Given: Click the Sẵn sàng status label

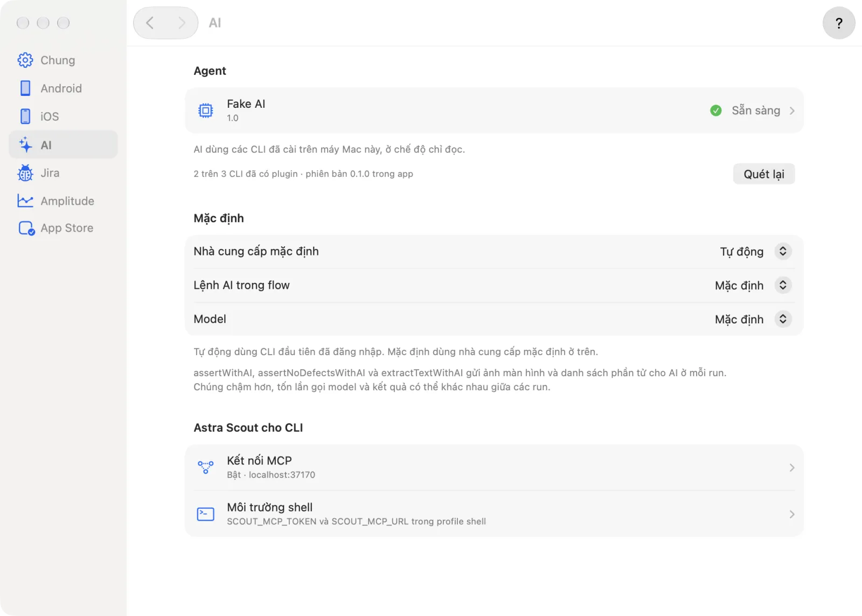Looking at the screenshot, I should [756, 110].
